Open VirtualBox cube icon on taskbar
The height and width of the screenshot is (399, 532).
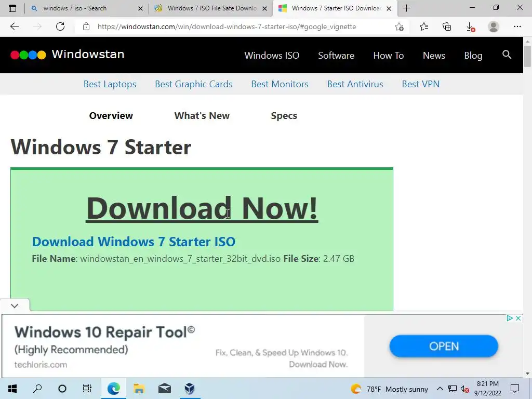point(190,389)
